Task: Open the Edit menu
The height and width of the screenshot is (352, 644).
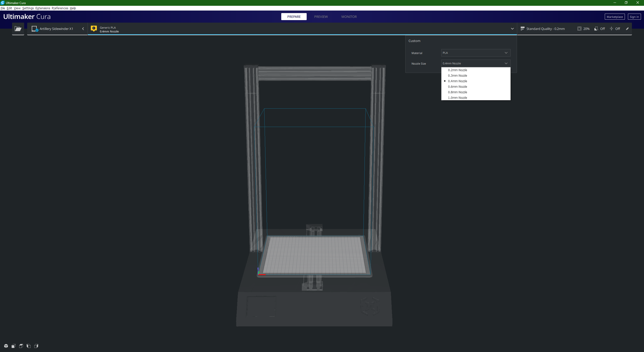Action: tap(9, 8)
